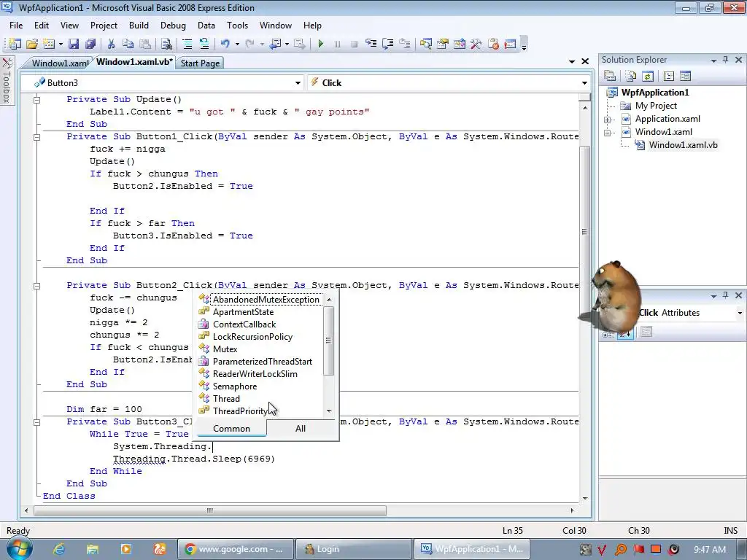This screenshot has height=560, width=747.
Task: Select My Project in Solution Explorer
Action: click(656, 106)
